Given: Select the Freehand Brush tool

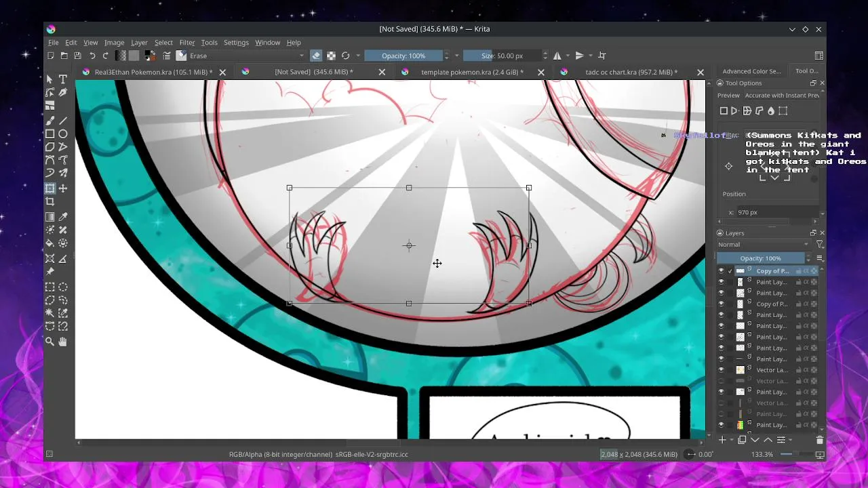Looking at the screenshot, I should tap(50, 121).
